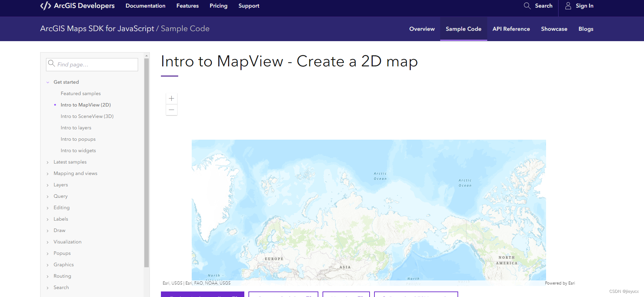This screenshot has height=297, width=644.
Task: Go to the Showcase tab
Action: point(554,29)
